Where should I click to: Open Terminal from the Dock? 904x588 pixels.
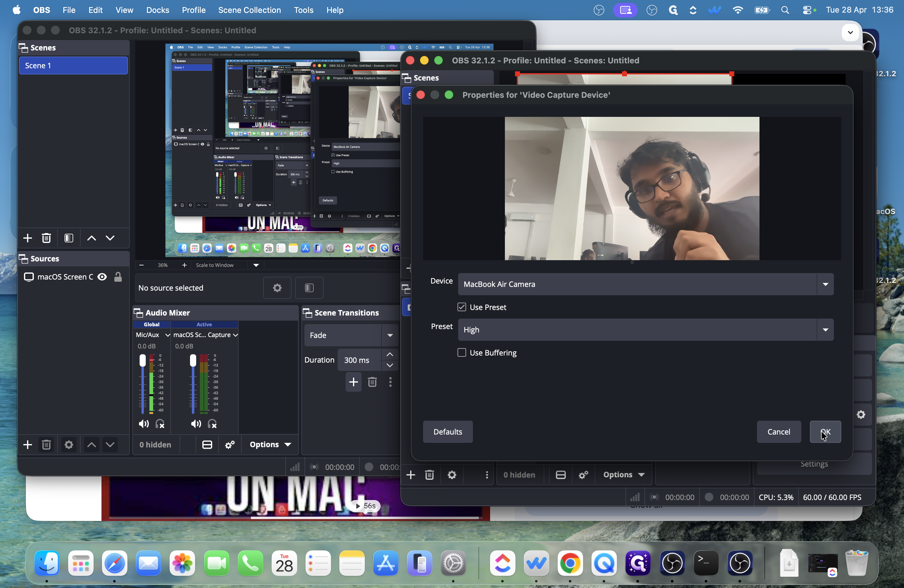coord(706,562)
